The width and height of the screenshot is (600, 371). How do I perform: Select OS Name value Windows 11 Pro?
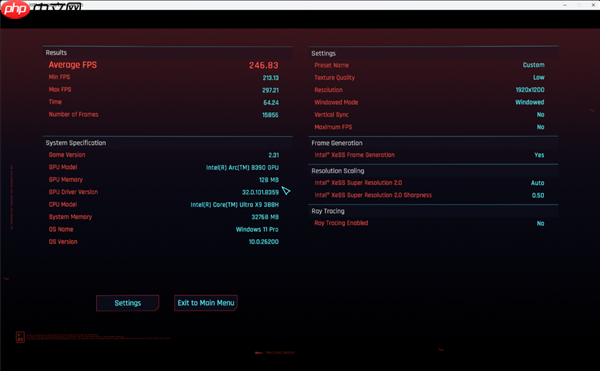257,229
